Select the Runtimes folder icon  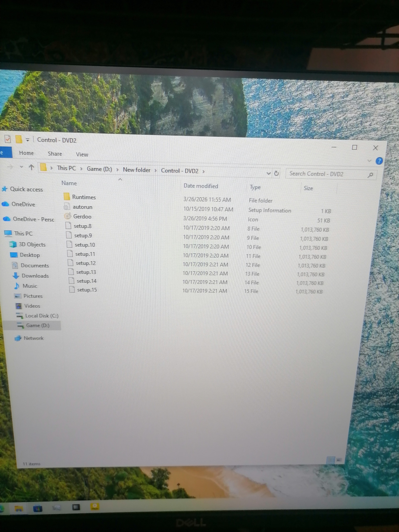pyautogui.click(x=67, y=197)
